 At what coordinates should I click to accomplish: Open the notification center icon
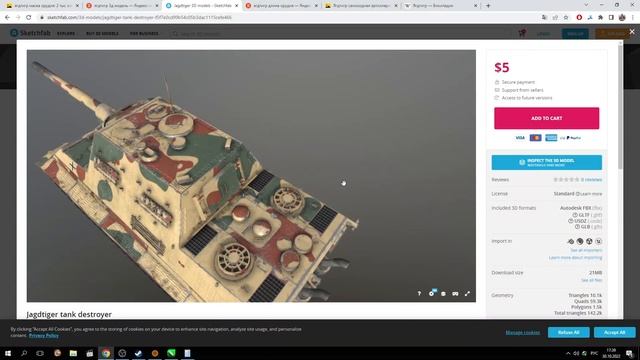pos(630,353)
